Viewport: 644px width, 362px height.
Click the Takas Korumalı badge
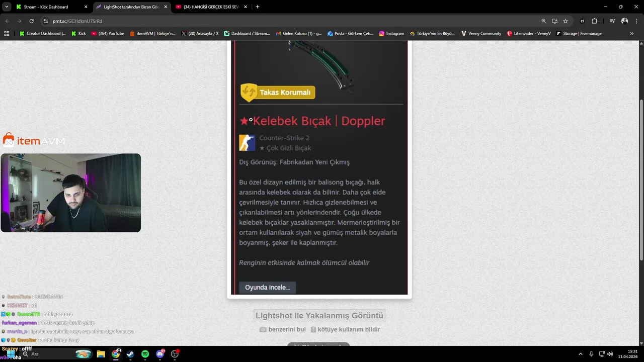[278, 93]
